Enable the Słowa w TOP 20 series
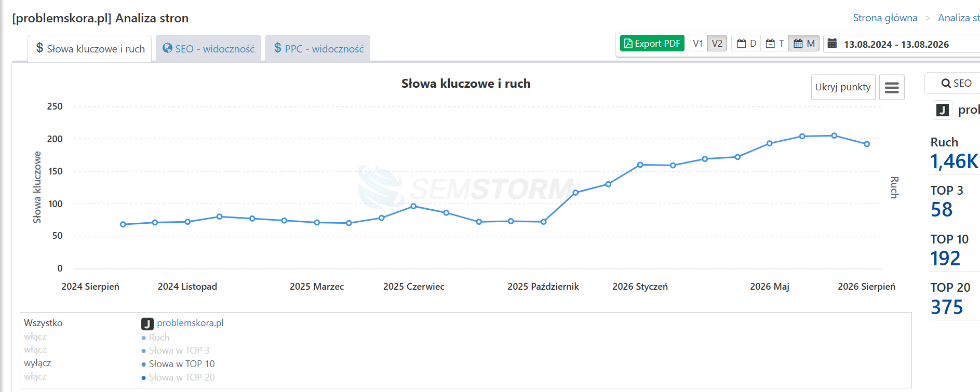 [35, 376]
